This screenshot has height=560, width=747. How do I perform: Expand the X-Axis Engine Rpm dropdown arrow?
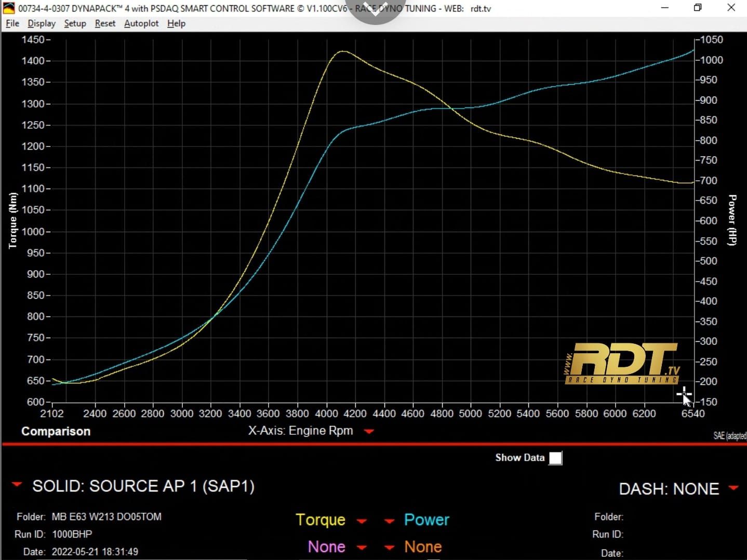369,431
